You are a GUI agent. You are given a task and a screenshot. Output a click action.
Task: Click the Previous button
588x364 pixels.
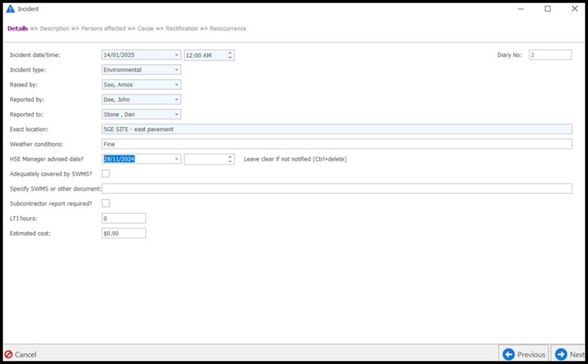point(524,354)
